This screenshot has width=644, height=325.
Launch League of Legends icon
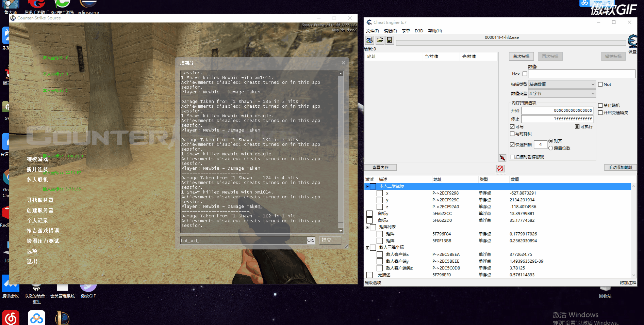[63, 318]
